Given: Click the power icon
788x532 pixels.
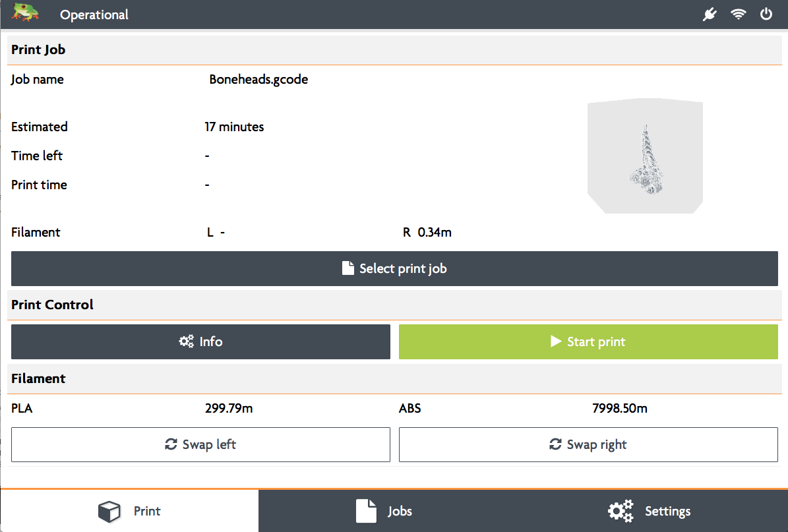Looking at the screenshot, I should coord(766,14).
